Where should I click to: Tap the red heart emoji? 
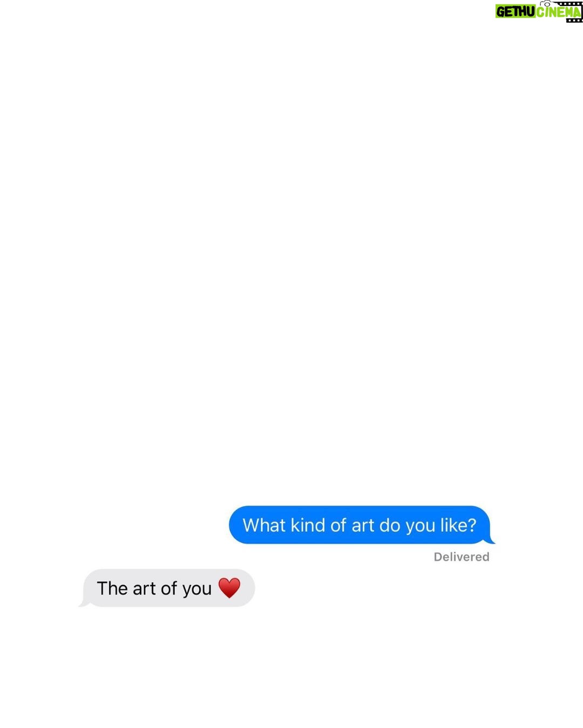[x=229, y=588]
